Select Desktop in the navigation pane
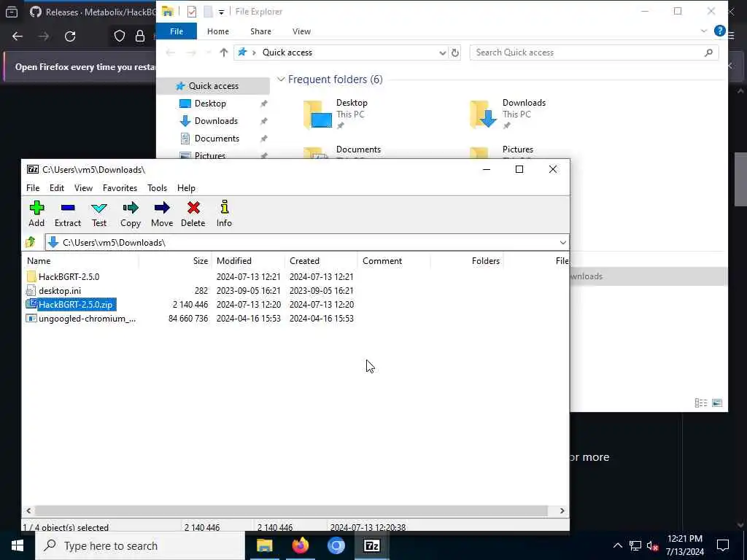747x560 pixels. pyautogui.click(x=210, y=104)
